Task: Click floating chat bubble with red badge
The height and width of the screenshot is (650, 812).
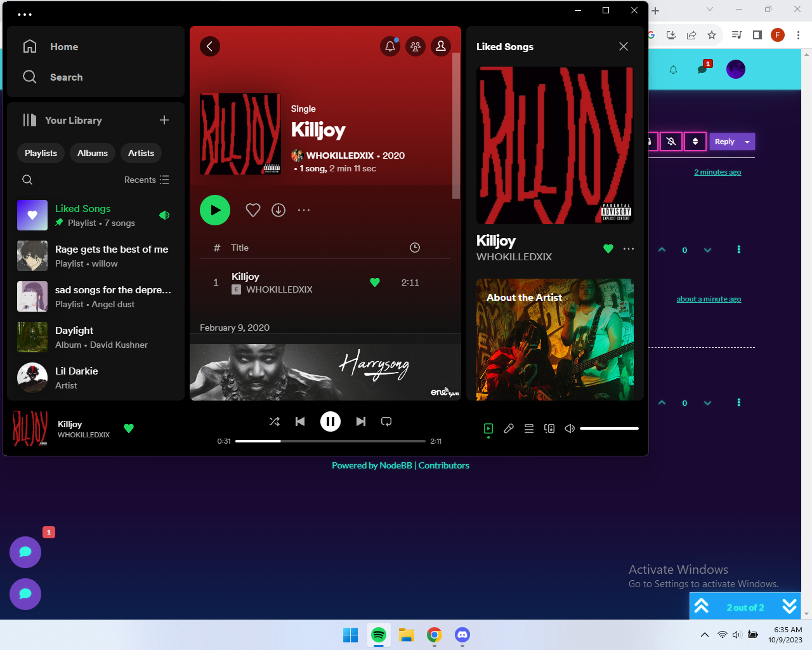Action: (25, 552)
